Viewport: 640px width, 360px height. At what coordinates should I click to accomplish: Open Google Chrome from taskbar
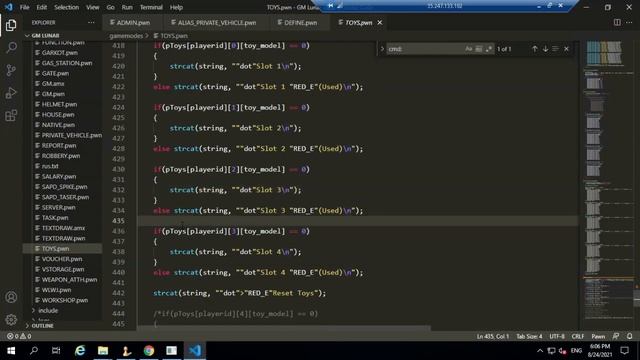[149, 351]
